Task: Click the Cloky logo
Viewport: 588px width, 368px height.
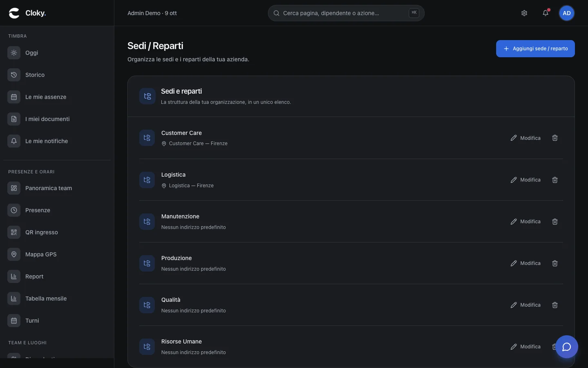Action: (x=27, y=13)
